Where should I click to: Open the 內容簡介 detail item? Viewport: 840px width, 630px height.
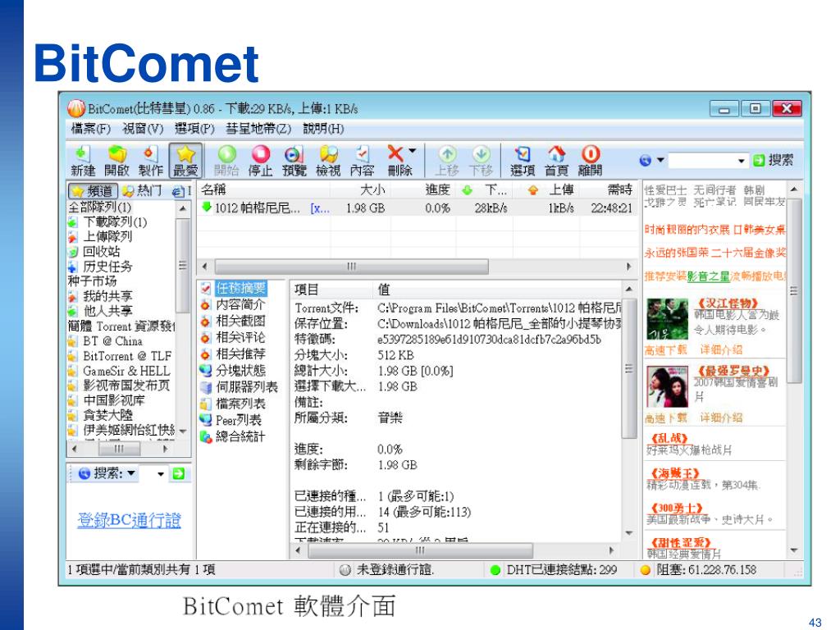[x=240, y=305]
